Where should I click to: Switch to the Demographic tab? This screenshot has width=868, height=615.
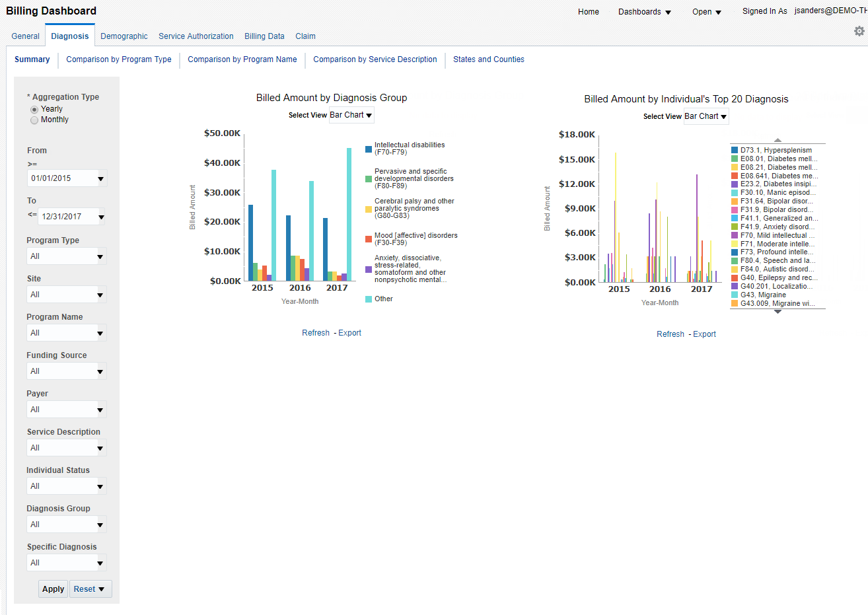click(x=124, y=36)
